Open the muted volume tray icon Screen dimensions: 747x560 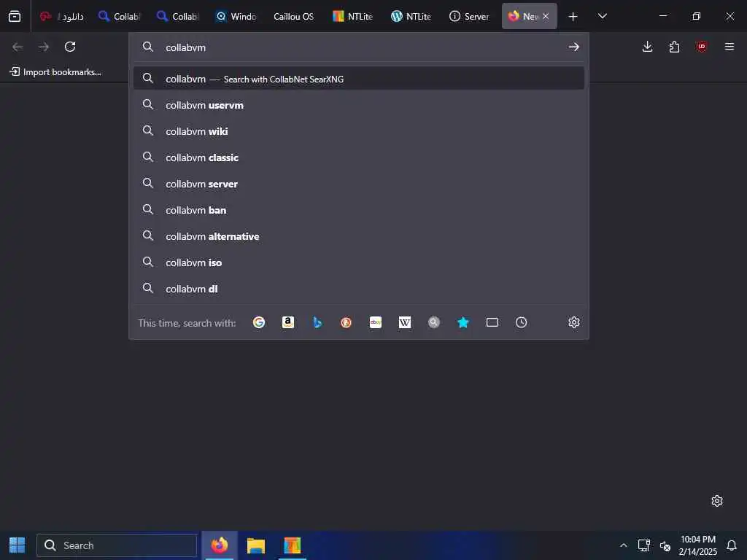(x=665, y=545)
